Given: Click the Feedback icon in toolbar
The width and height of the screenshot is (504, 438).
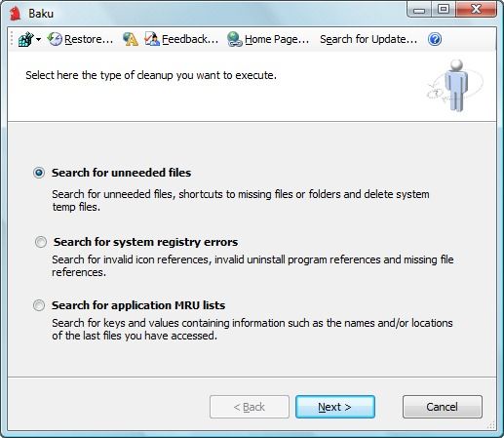Looking at the screenshot, I should (x=152, y=39).
